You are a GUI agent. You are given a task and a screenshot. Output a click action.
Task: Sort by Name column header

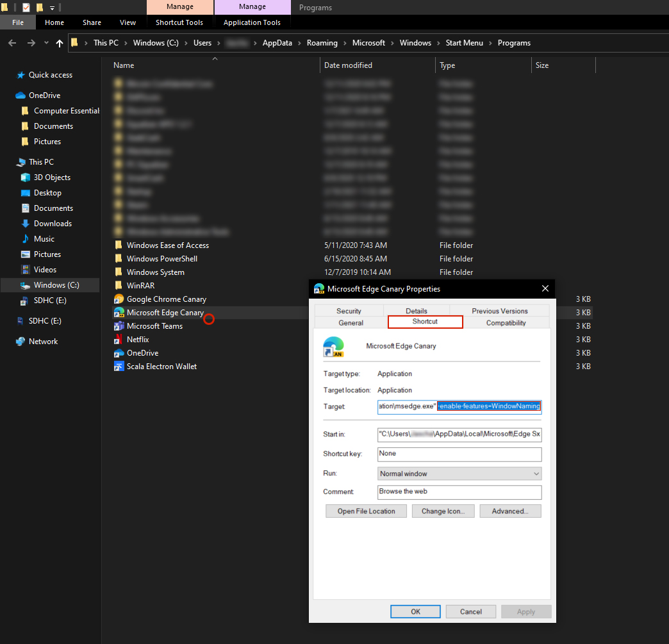(x=124, y=65)
